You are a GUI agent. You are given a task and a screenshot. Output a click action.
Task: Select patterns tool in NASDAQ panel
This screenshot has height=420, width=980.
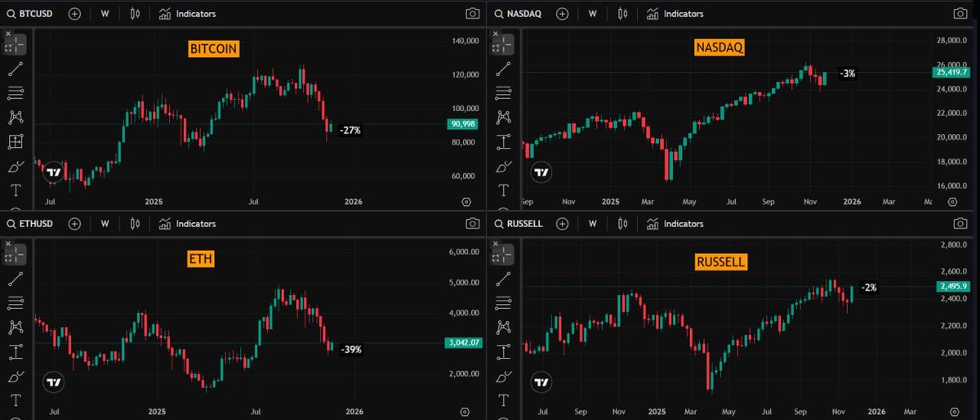(x=504, y=118)
